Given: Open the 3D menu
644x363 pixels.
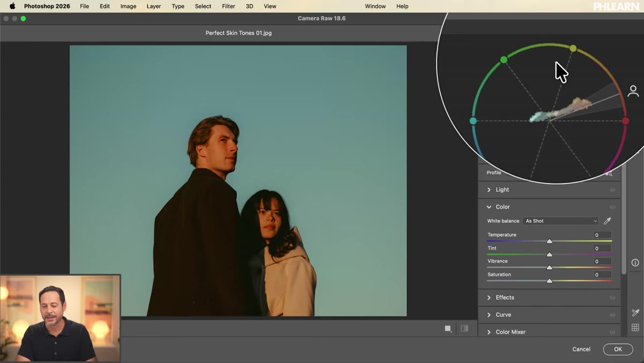Looking at the screenshot, I should (x=250, y=6).
